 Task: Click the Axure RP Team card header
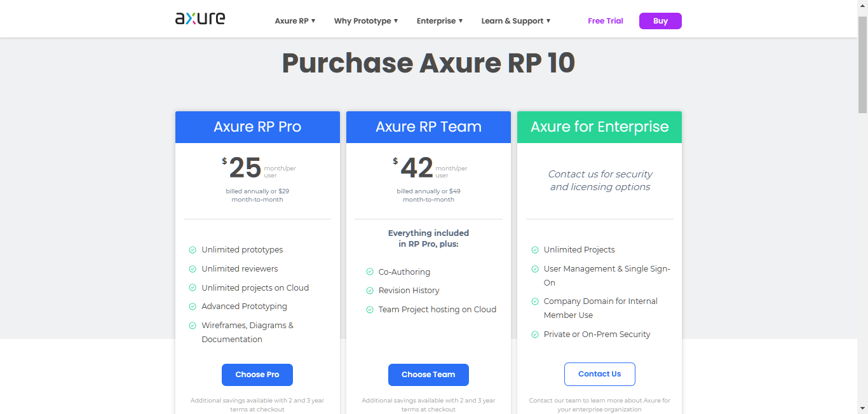[428, 127]
